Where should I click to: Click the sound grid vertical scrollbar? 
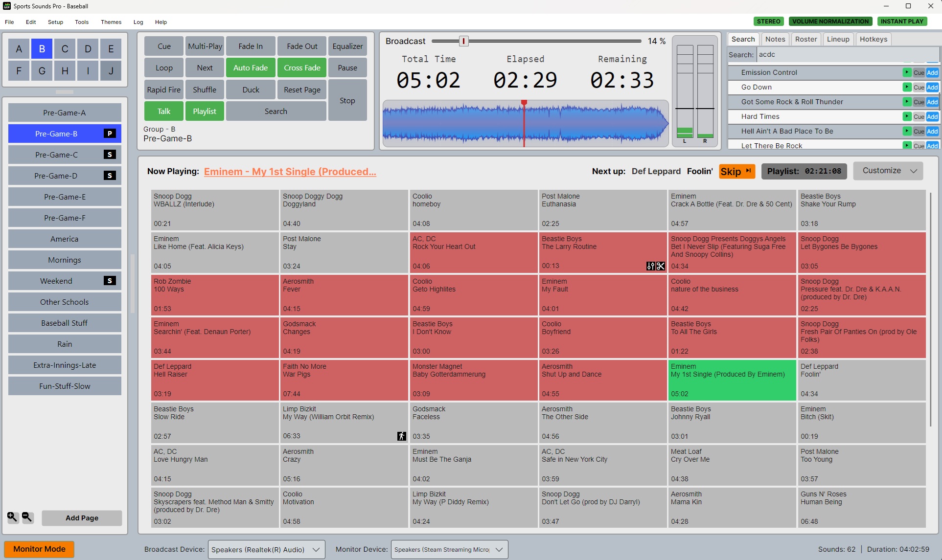[930, 310]
